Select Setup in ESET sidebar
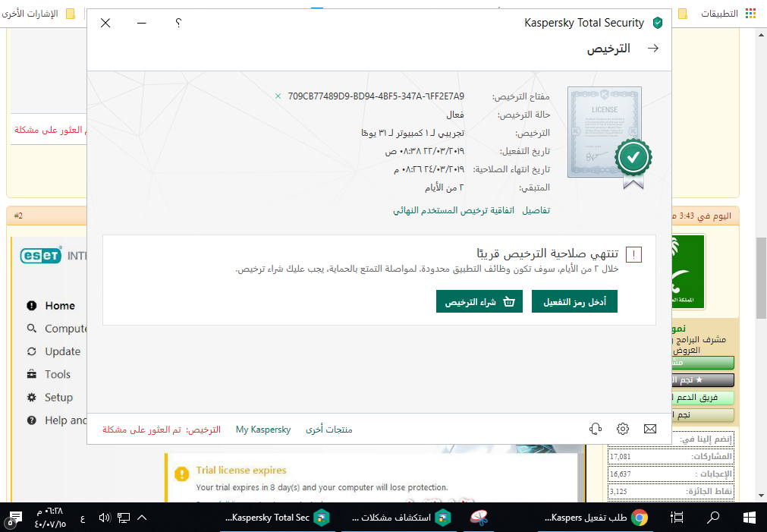The width and height of the screenshot is (767, 532). tap(49, 398)
